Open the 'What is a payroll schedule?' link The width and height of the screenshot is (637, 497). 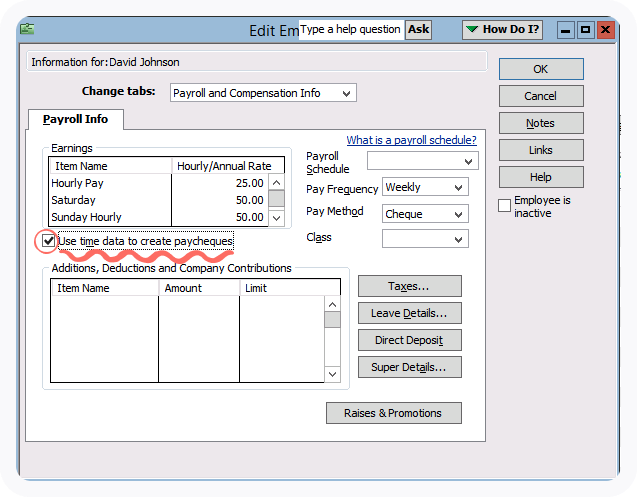[411, 140]
